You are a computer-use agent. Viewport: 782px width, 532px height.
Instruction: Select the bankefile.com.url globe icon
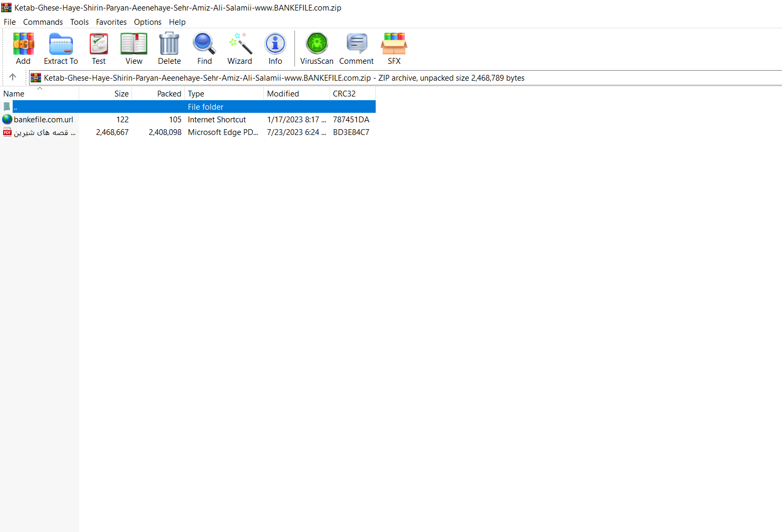tap(7, 119)
